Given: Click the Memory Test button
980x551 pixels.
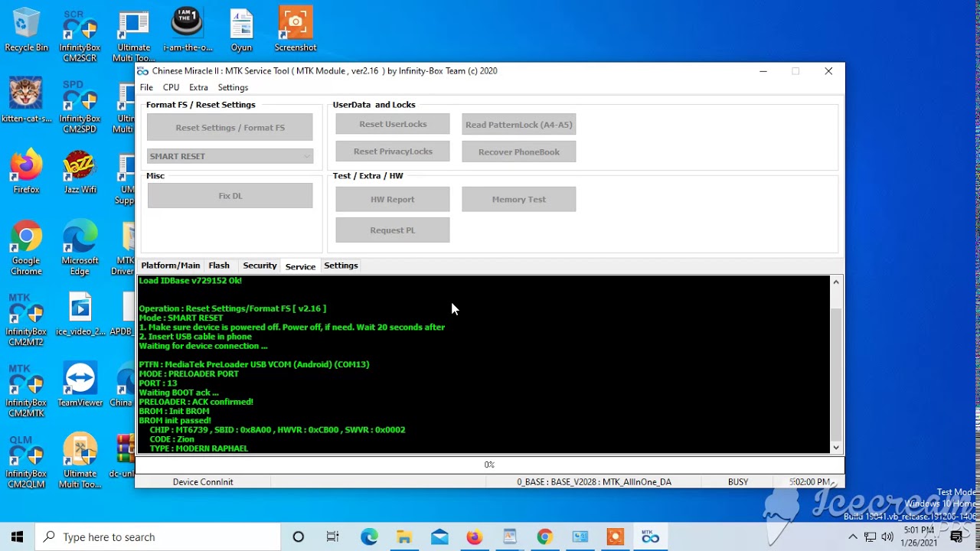Looking at the screenshot, I should (x=519, y=199).
